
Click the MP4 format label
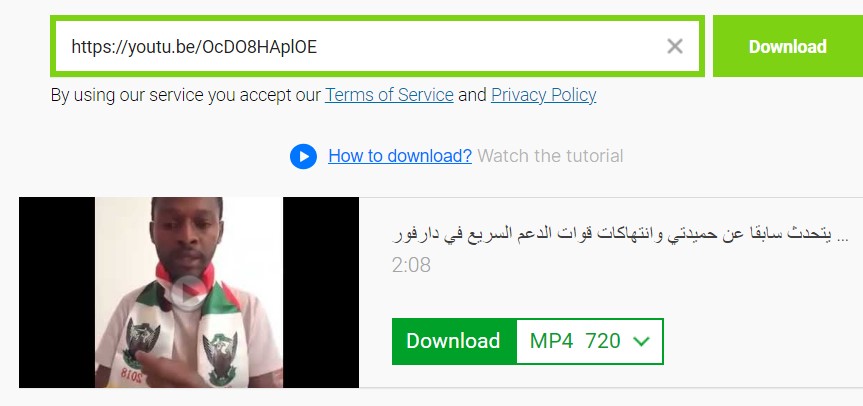tap(551, 342)
